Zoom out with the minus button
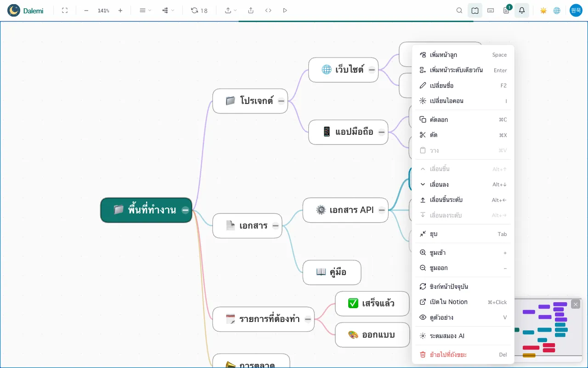Image resolution: width=588 pixels, height=368 pixels. point(86,10)
